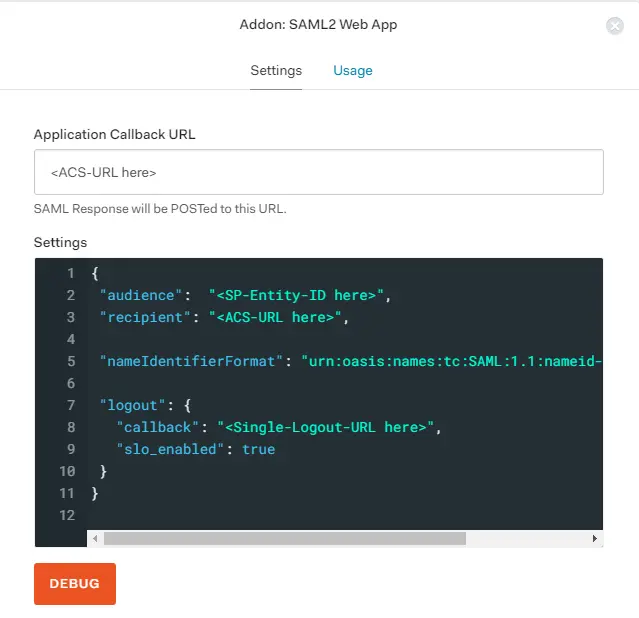
Task: Click the "<SP-Entity-ID here>" value in editor
Action: (297, 295)
